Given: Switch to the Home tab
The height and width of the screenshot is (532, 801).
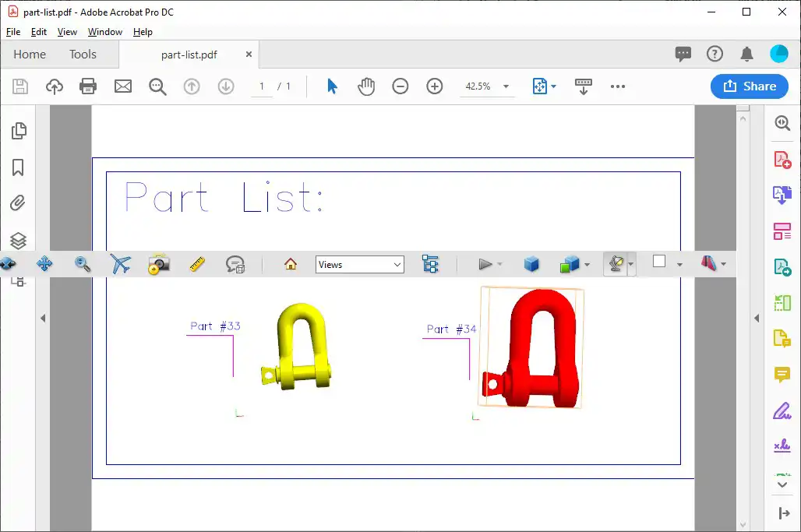Looking at the screenshot, I should click(x=30, y=54).
